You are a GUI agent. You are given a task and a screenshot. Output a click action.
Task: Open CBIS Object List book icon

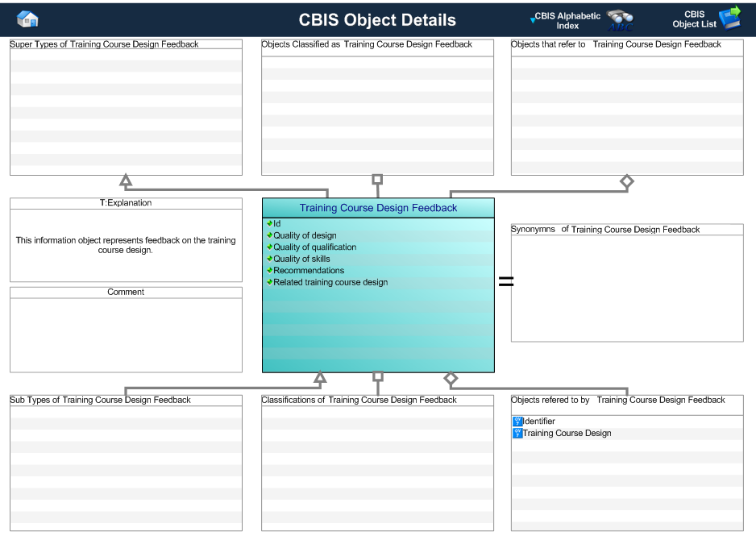click(x=730, y=18)
